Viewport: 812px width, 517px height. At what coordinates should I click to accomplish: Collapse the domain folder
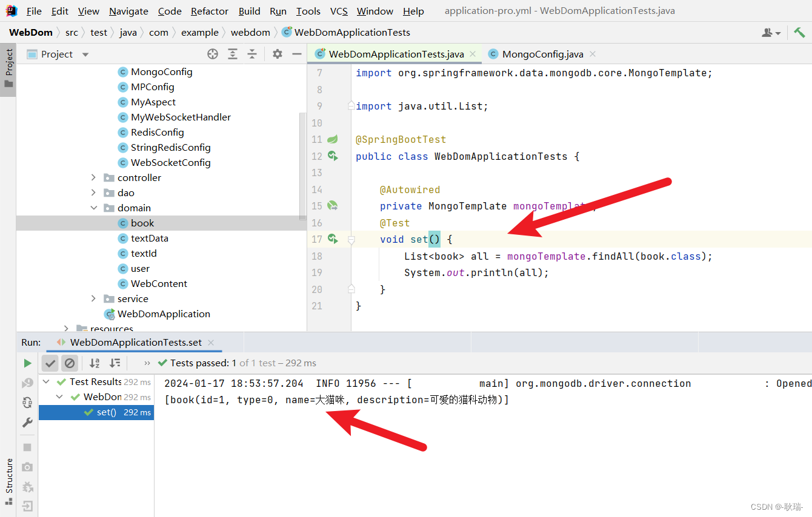tap(93, 208)
